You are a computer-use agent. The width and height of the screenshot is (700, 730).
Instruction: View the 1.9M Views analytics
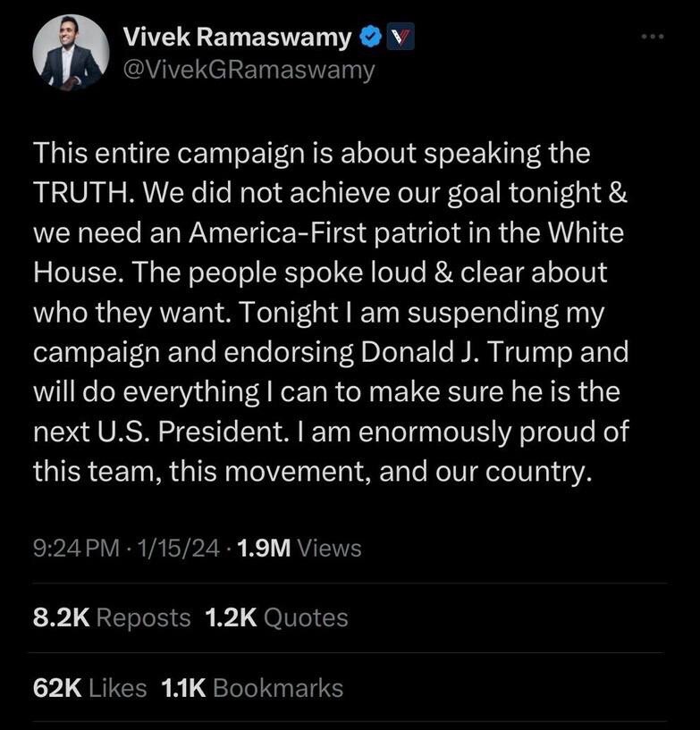(299, 548)
